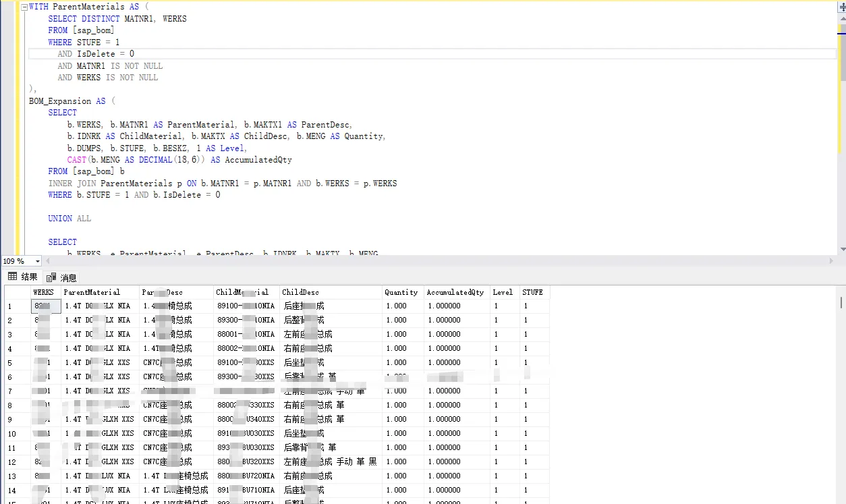Screen dimensions: 846x504
Task: Open the 消息 messages tab
Action: [63, 277]
